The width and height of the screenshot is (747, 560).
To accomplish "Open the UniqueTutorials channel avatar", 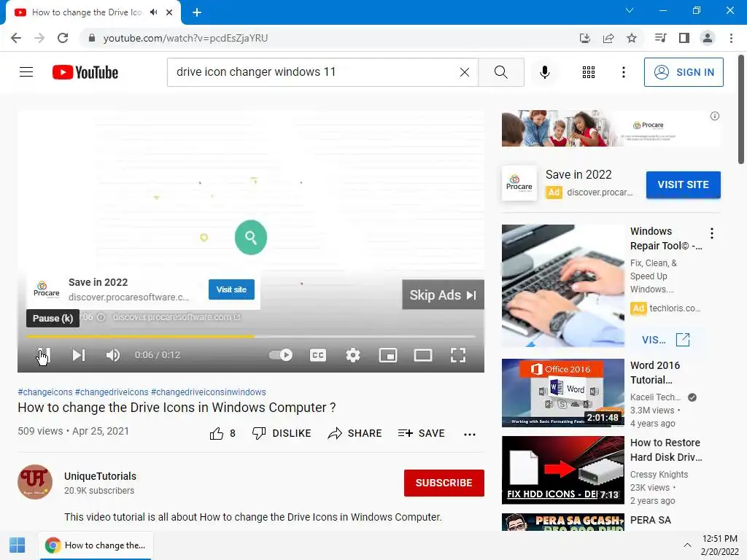I will coord(35,482).
